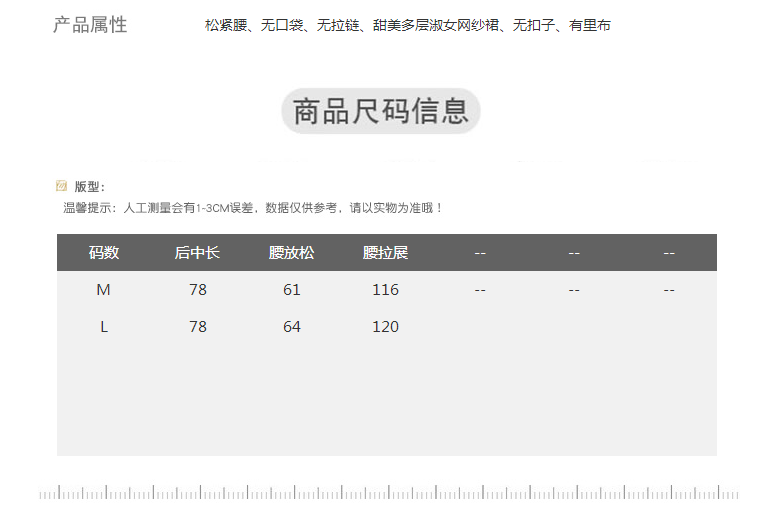This screenshot has height=530, width=778.
Task: Select the 腰放松 column header
Action: (x=291, y=253)
